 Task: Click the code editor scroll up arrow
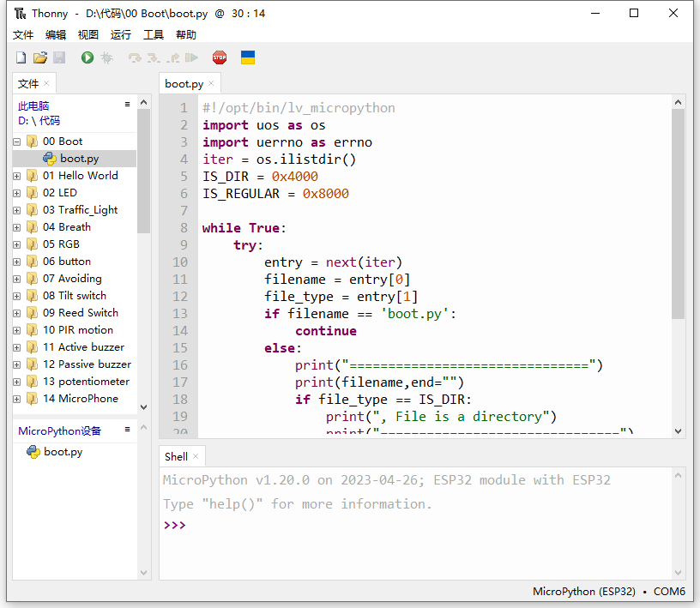pyautogui.click(x=678, y=102)
